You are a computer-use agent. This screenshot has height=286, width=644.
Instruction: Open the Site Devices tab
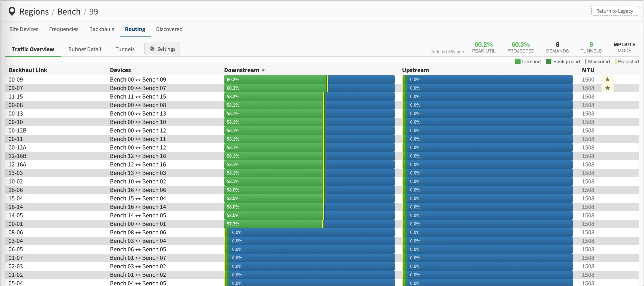[24, 29]
